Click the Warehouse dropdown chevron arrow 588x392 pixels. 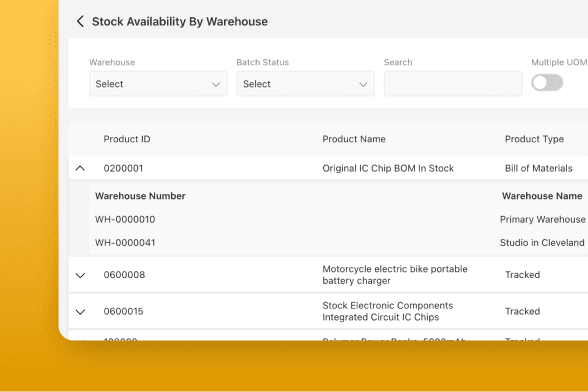click(216, 84)
